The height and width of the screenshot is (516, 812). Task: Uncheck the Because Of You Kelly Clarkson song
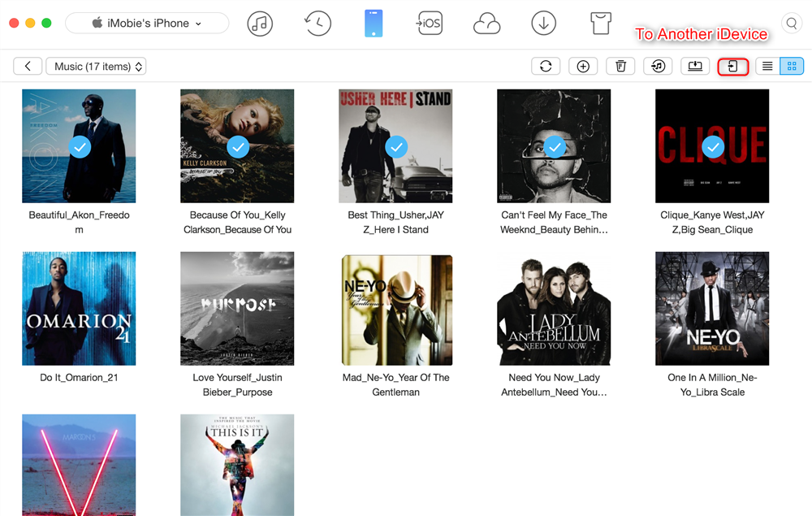pos(238,147)
